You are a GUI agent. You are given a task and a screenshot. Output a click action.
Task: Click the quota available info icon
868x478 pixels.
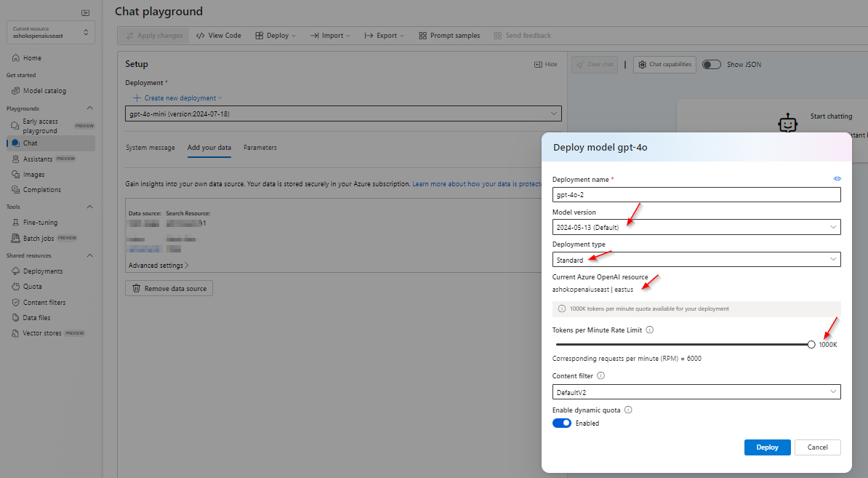561,308
